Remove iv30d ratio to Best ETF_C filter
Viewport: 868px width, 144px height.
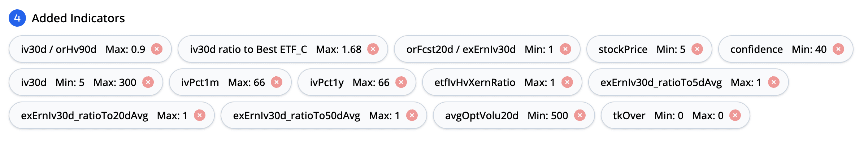pyautogui.click(x=373, y=49)
